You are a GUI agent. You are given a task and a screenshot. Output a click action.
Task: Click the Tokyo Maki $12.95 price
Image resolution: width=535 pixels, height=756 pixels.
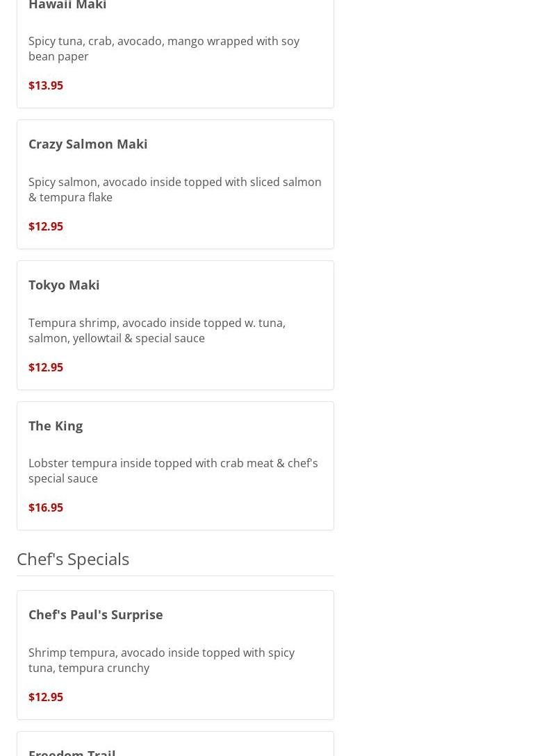[x=46, y=367]
